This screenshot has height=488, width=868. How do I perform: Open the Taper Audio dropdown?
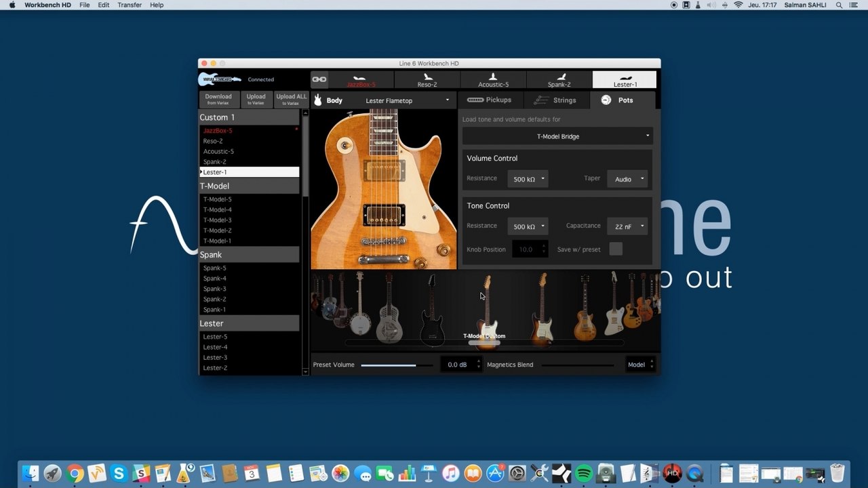point(627,179)
